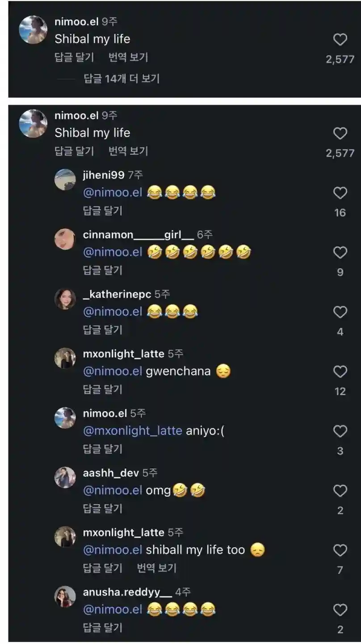Like _katherinepc's reply

(x=340, y=312)
